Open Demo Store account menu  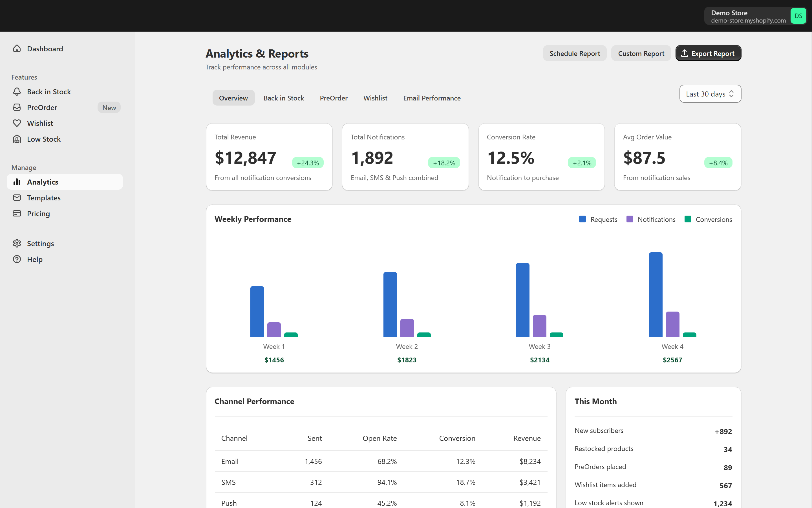(x=756, y=16)
